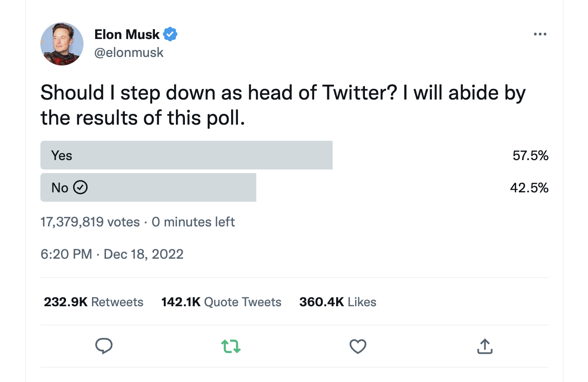Select the No poll result bar
The height and width of the screenshot is (382, 588).
pyautogui.click(x=148, y=187)
